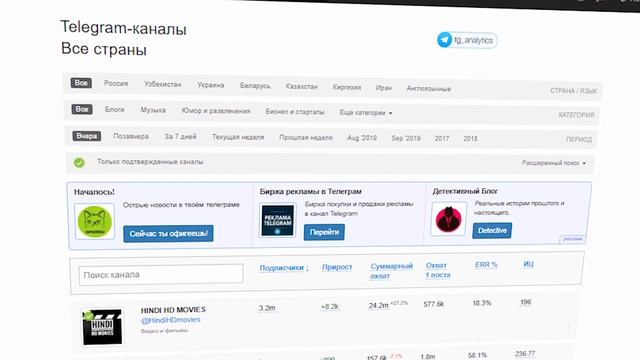Click the Детективный Блог heading
This screenshot has width=640, height=360.
coord(465,191)
